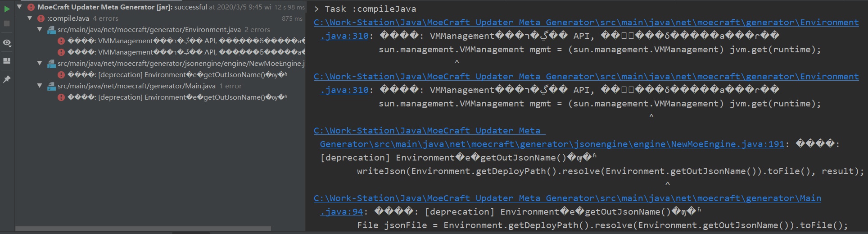Click the error icon beside :compileJava
Viewport: 868px width, 234px height.
click(x=41, y=18)
